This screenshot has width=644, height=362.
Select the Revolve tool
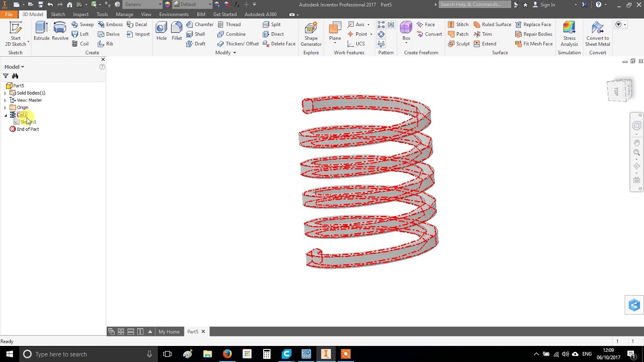click(x=60, y=31)
